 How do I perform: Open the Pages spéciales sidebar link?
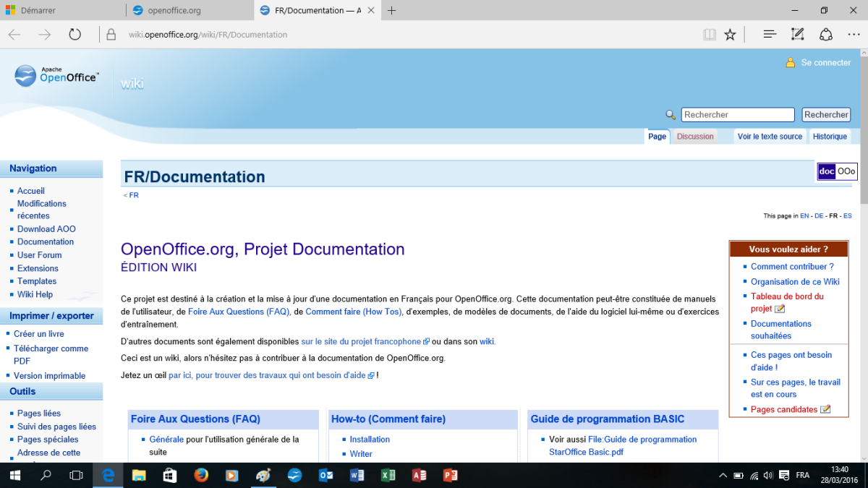48,440
